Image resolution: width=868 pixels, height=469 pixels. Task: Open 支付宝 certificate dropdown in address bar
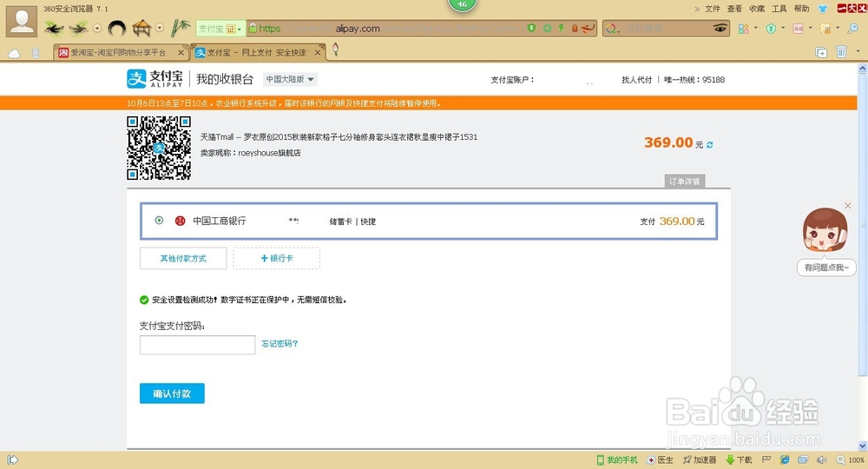220,29
